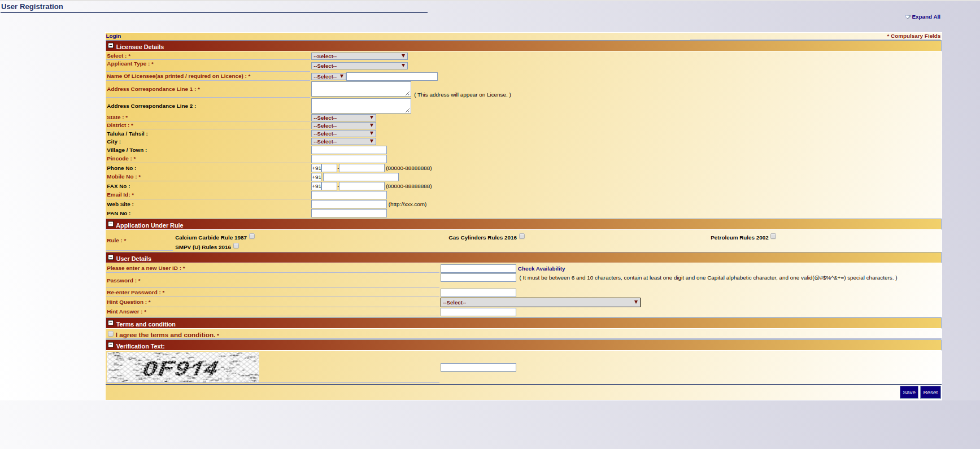980x449 pixels.
Task: Click the User Registration heading
Action: [32, 7]
